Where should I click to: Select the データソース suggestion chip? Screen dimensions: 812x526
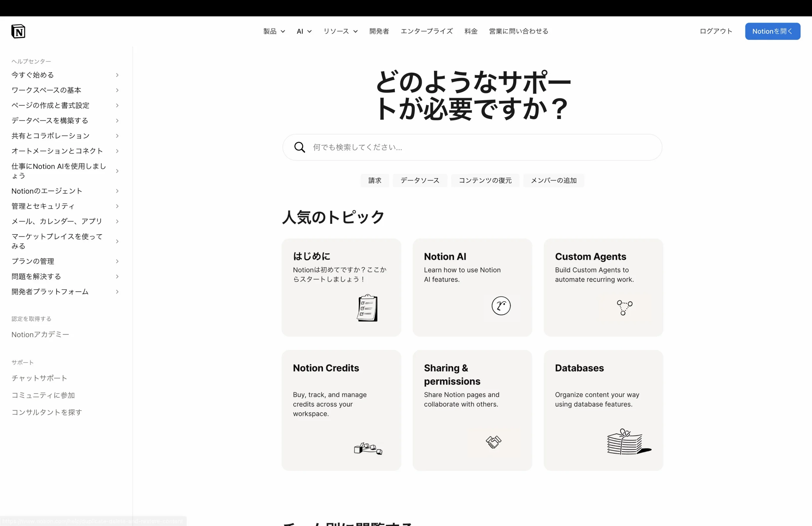[x=420, y=180]
